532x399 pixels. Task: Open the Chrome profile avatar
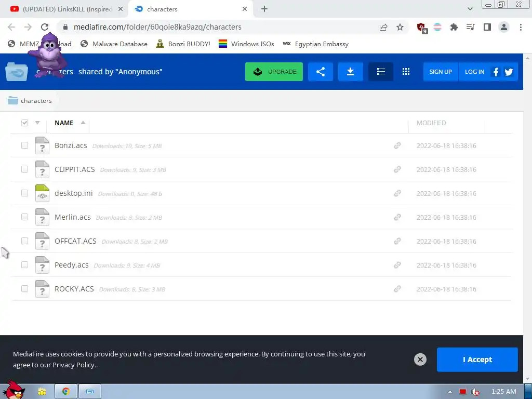click(504, 27)
